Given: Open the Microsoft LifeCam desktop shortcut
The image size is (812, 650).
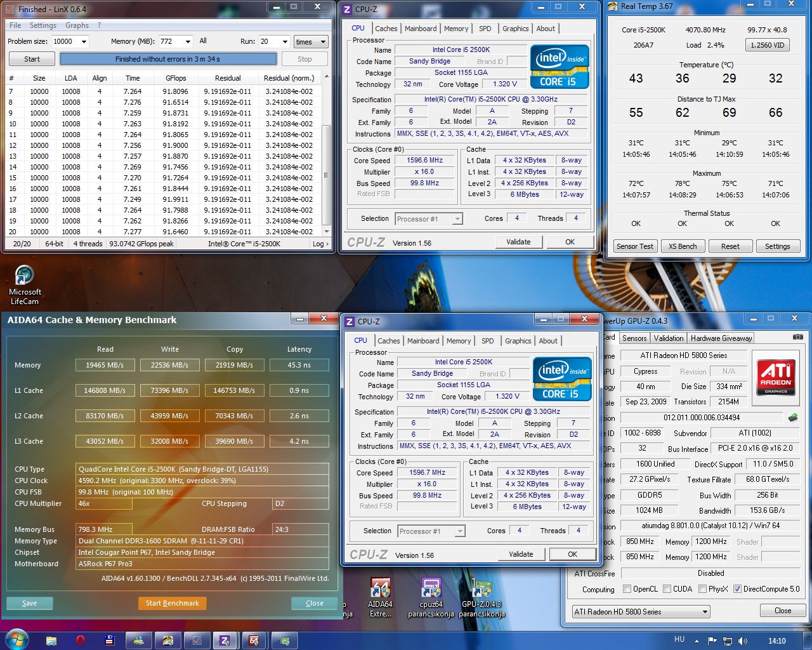Looking at the screenshot, I should [25, 285].
